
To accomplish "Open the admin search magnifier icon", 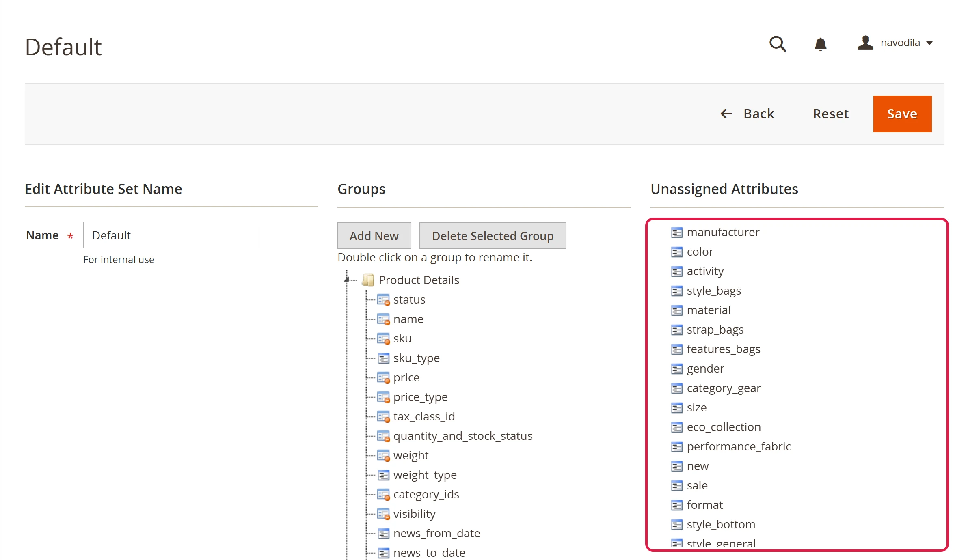I will click(x=778, y=43).
